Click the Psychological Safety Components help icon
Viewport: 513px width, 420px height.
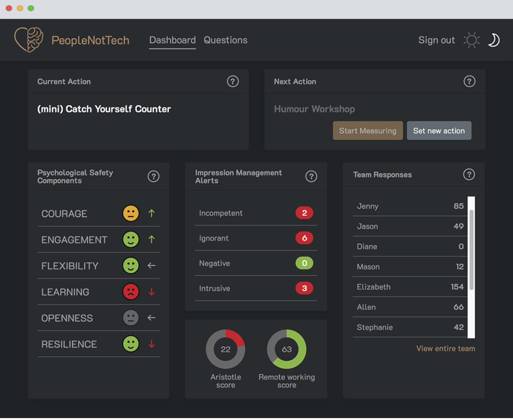click(x=153, y=176)
